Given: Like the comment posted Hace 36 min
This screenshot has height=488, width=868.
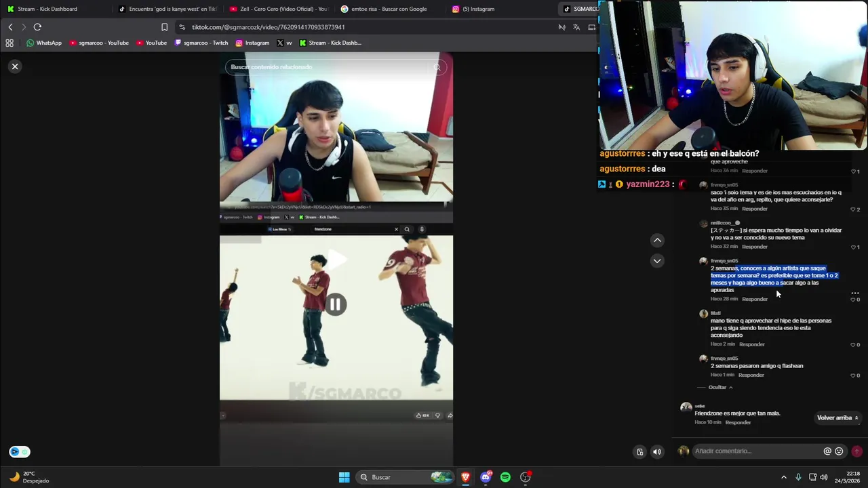Looking at the screenshot, I should 854,171.
